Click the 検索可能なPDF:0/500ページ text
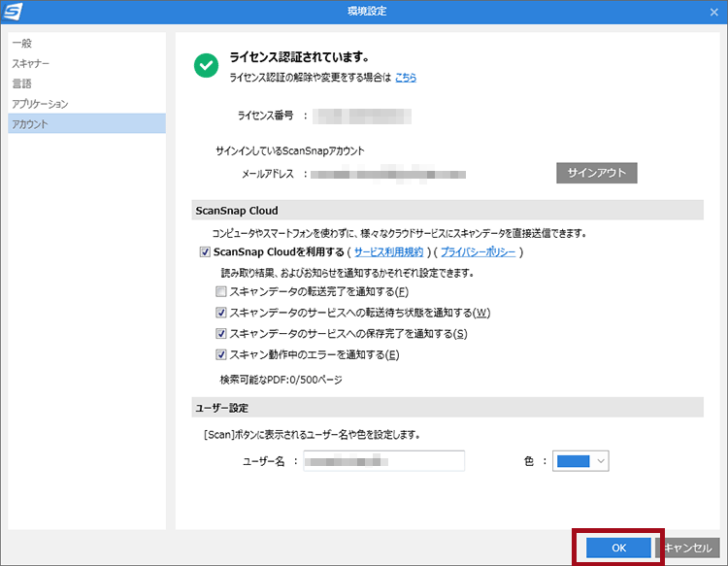 (281, 380)
